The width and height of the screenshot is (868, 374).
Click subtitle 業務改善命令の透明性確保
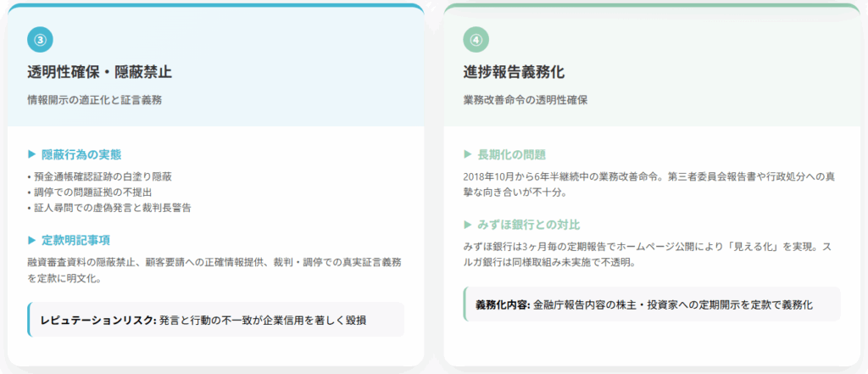click(526, 100)
